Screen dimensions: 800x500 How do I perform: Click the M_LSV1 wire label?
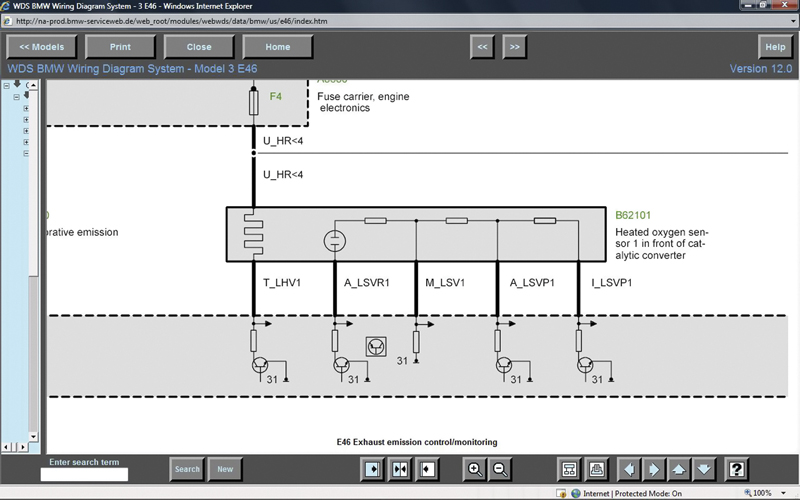(445, 283)
